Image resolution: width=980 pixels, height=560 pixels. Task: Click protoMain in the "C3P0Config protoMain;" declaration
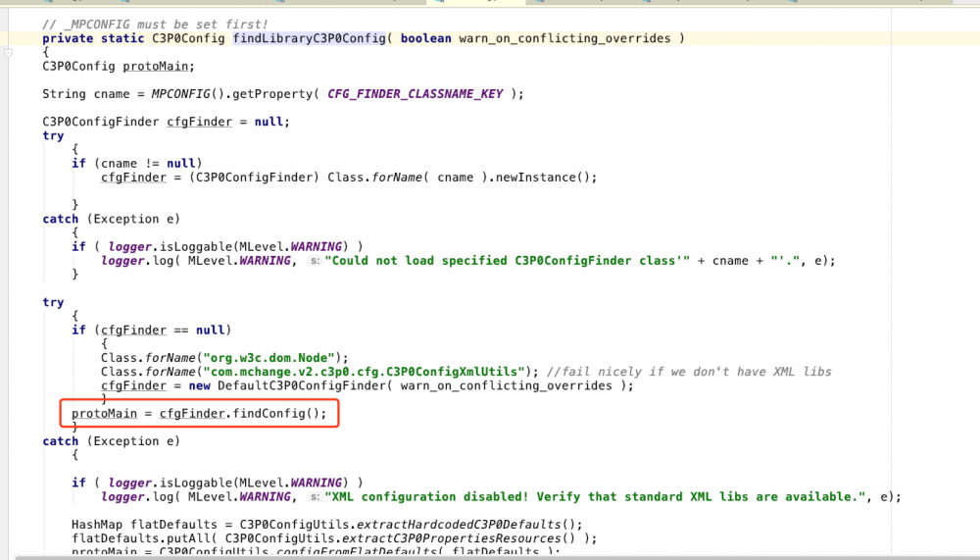(x=155, y=67)
